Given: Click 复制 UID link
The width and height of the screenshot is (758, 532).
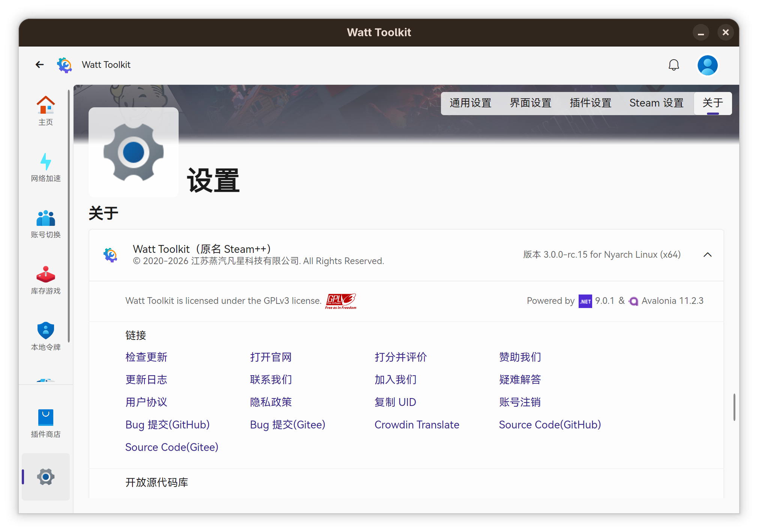Looking at the screenshot, I should (395, 402).
